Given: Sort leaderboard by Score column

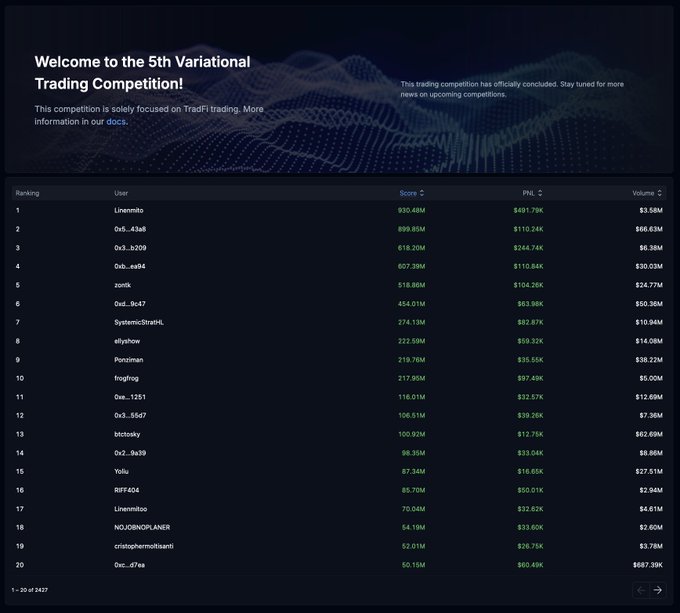Looking at the screenshot, I should coord(412,193).
